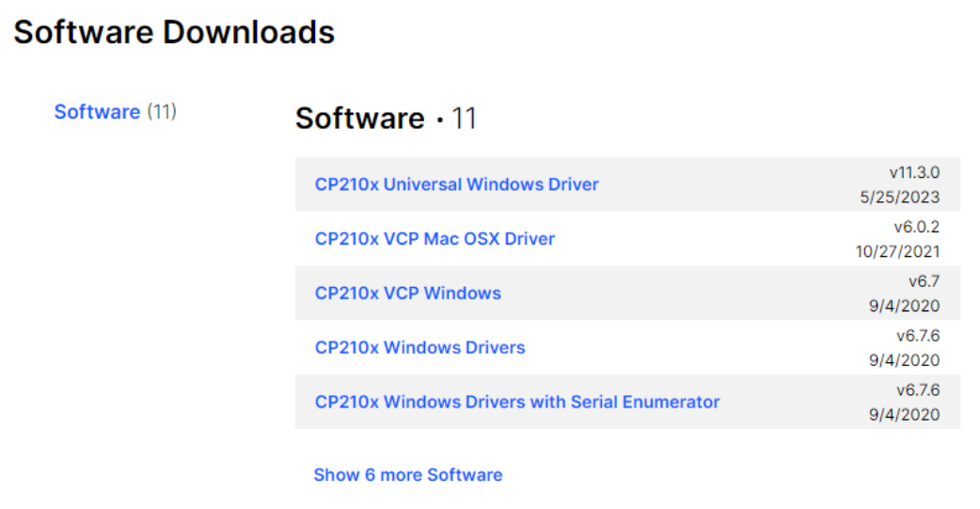Open CP210x VCP Mac OSX Driver link
This screenshot has width=980, height=509.
point(435,239)
